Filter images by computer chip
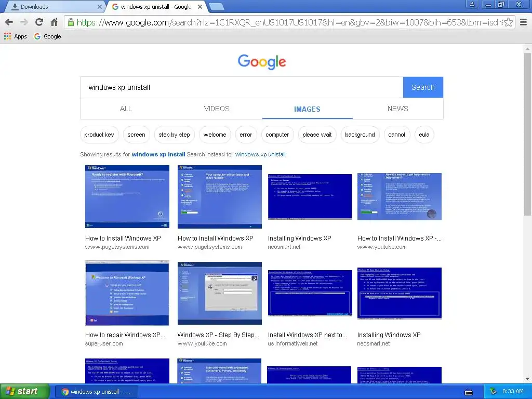This screenshot has width=532, height=399. [277, 135]
